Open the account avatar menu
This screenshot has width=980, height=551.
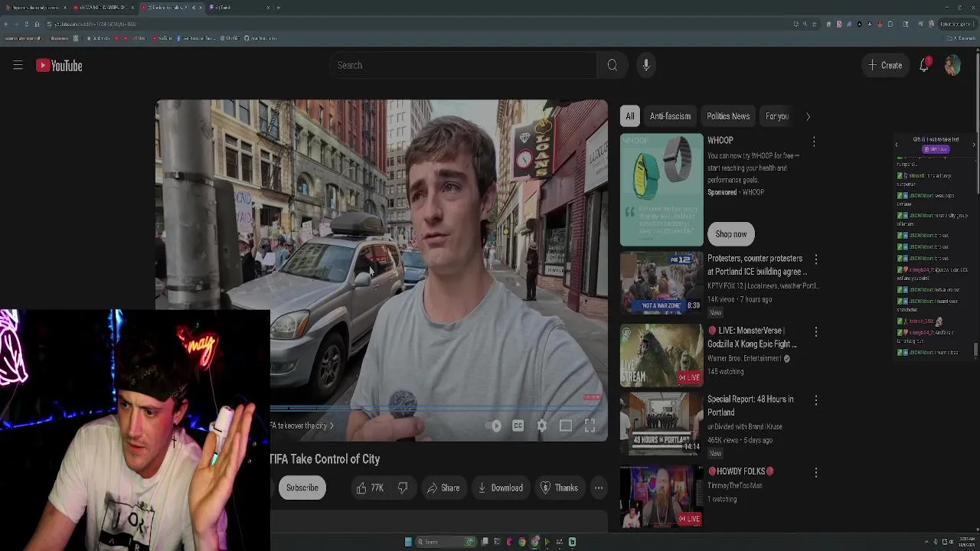952,65
